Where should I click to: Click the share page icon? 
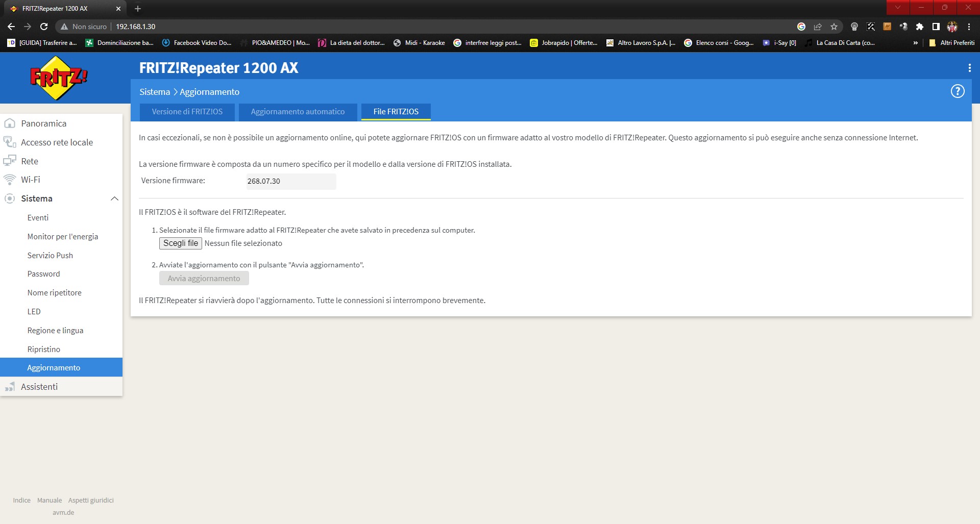(818, 27)
